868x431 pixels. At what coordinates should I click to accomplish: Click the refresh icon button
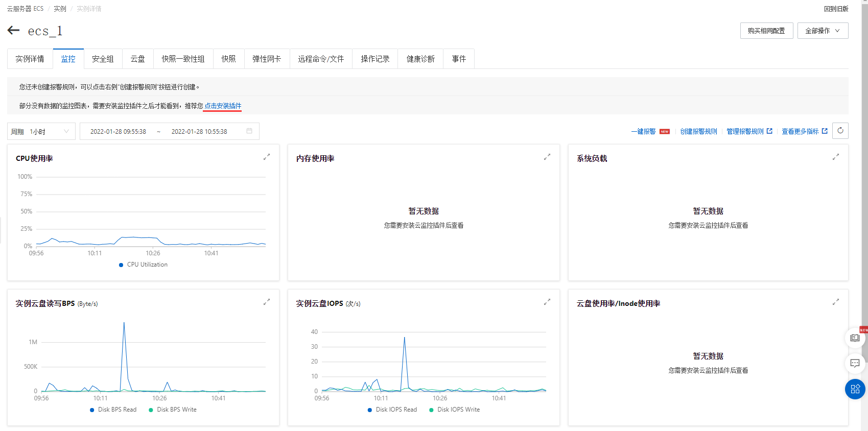click(840, 131)
